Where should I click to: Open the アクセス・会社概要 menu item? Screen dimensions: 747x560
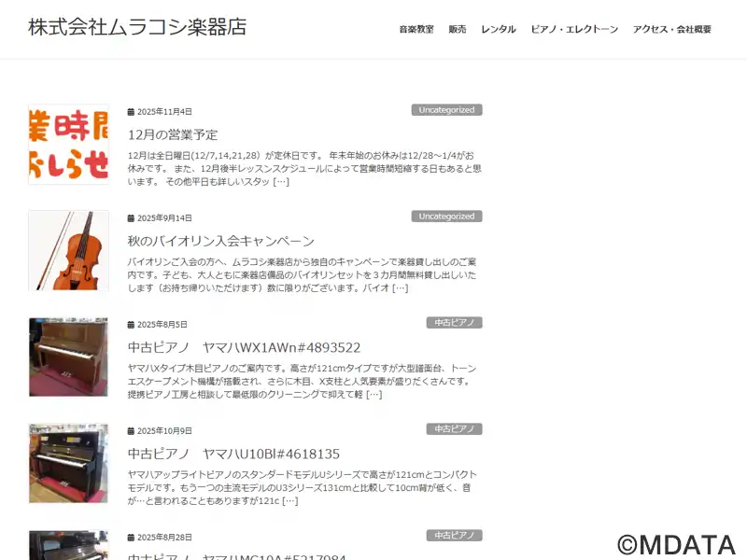(x=672, y=29)
